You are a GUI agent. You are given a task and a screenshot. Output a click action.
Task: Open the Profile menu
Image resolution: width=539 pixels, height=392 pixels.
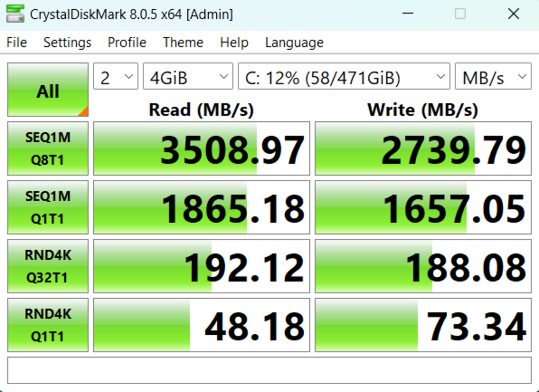coord(127,42)
